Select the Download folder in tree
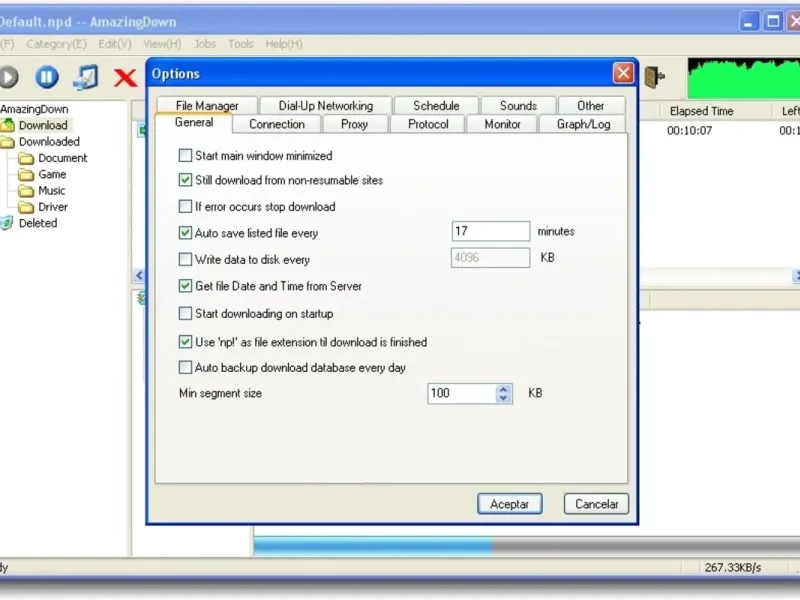Image resolution: width=800 pixels, height=600 pixels. [x=43, y=126]
